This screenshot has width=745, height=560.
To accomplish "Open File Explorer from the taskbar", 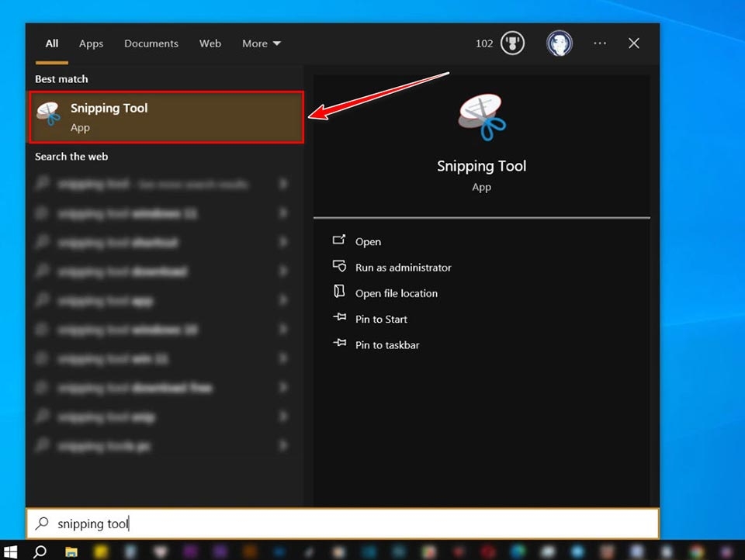I will pos(71,551).
